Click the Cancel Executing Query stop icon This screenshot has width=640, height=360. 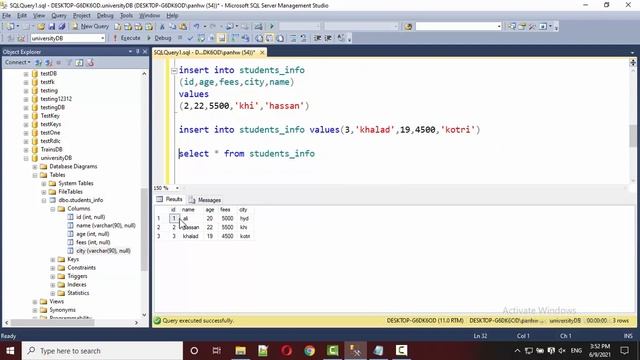[180, 38]
